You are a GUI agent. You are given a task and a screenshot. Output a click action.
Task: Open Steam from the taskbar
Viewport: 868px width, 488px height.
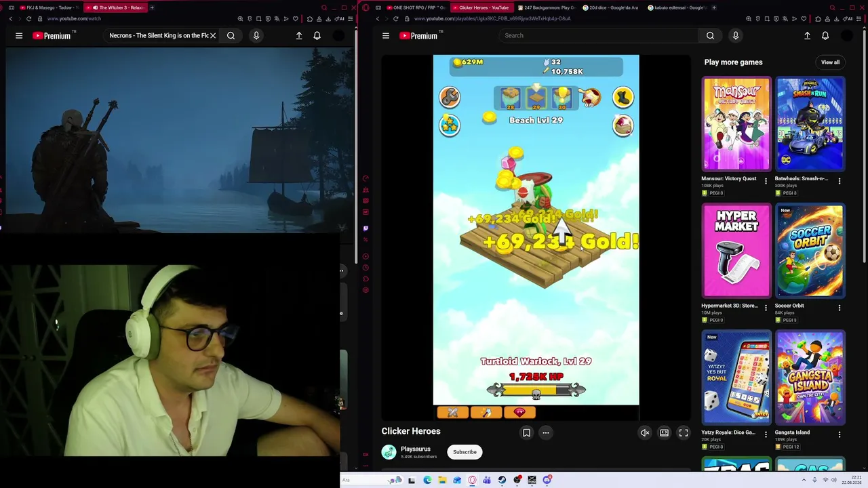(502, 481)
